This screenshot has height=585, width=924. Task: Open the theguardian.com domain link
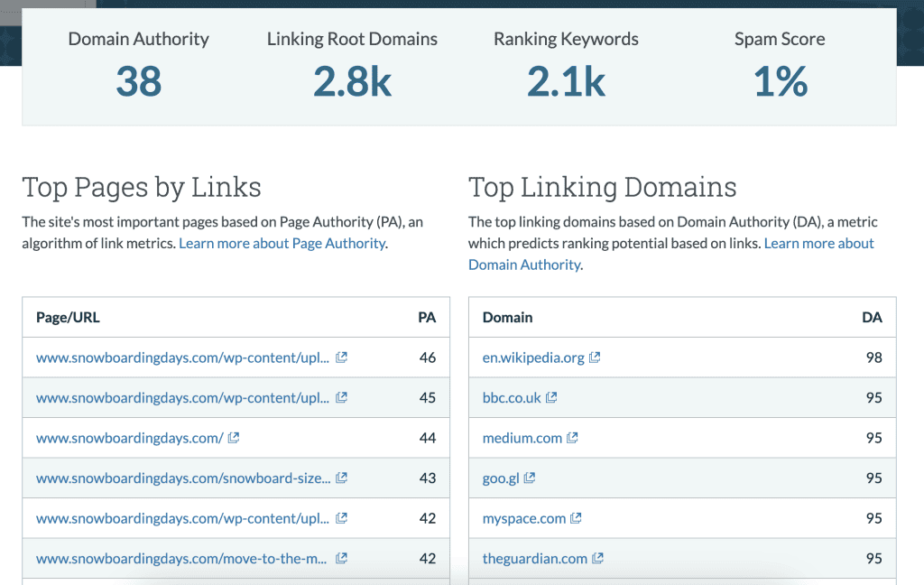(535, 559)
